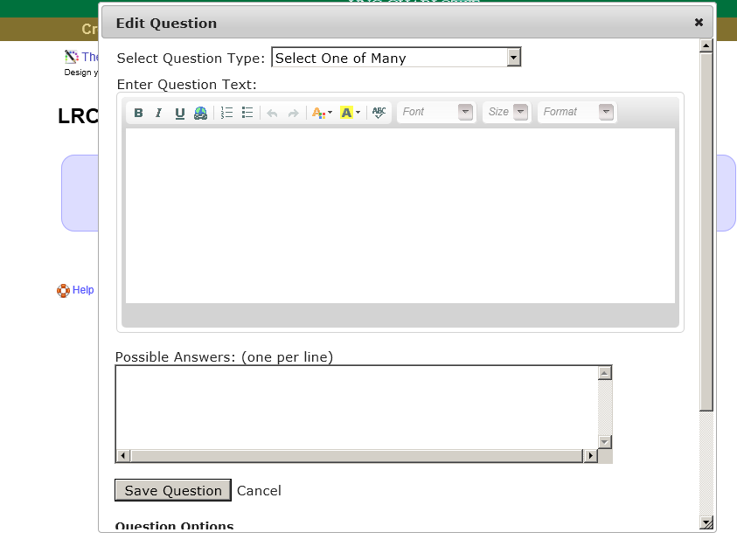
Task: Insert a bulleted list
Action: point(247,113)
